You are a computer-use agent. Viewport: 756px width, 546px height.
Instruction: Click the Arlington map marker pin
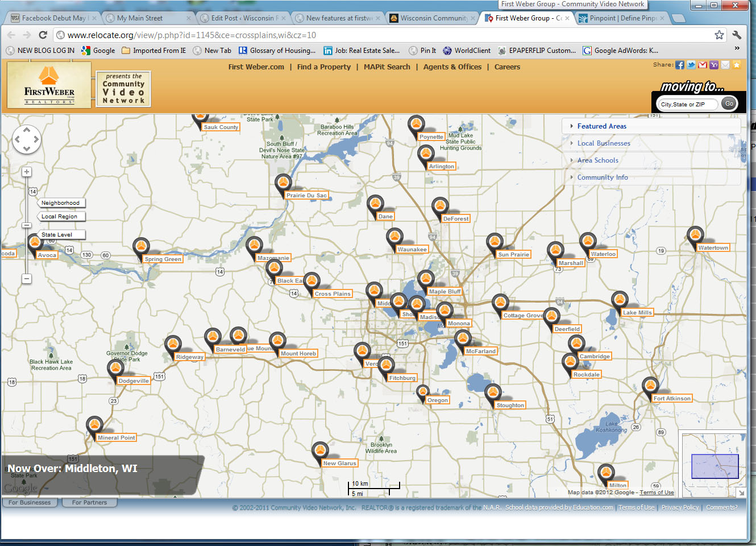point(426,156)
